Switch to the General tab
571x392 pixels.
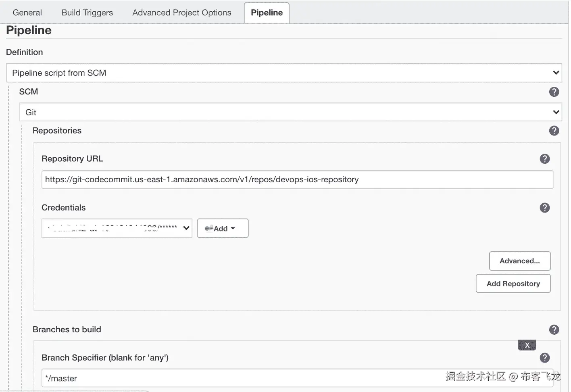click(x=27, y=13)
